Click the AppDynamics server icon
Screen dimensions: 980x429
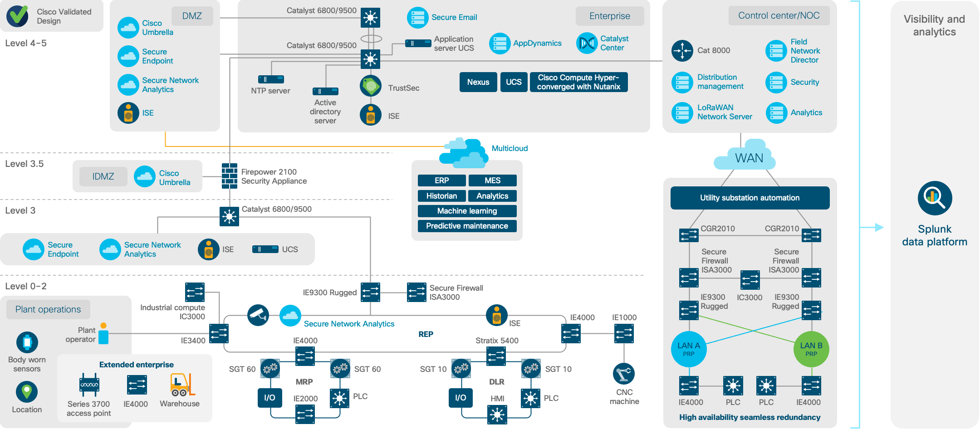pos(500,44)
